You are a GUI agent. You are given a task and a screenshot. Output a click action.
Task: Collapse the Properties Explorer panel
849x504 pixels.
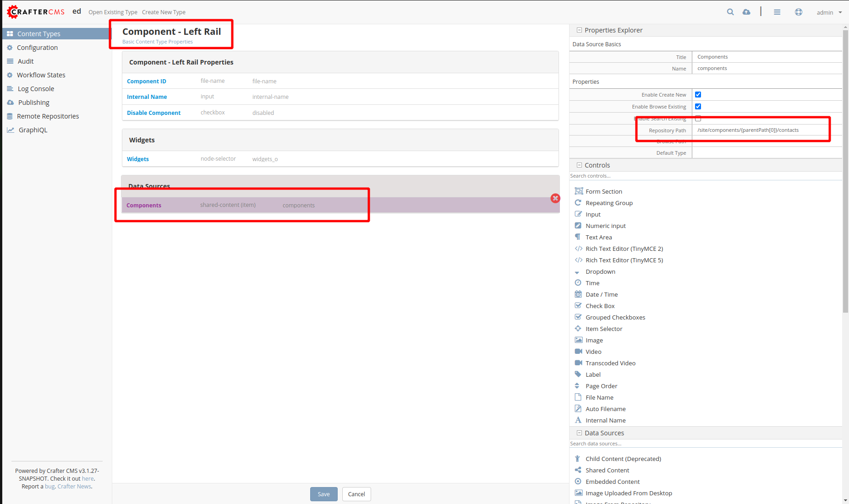click(x=579, y=30)
